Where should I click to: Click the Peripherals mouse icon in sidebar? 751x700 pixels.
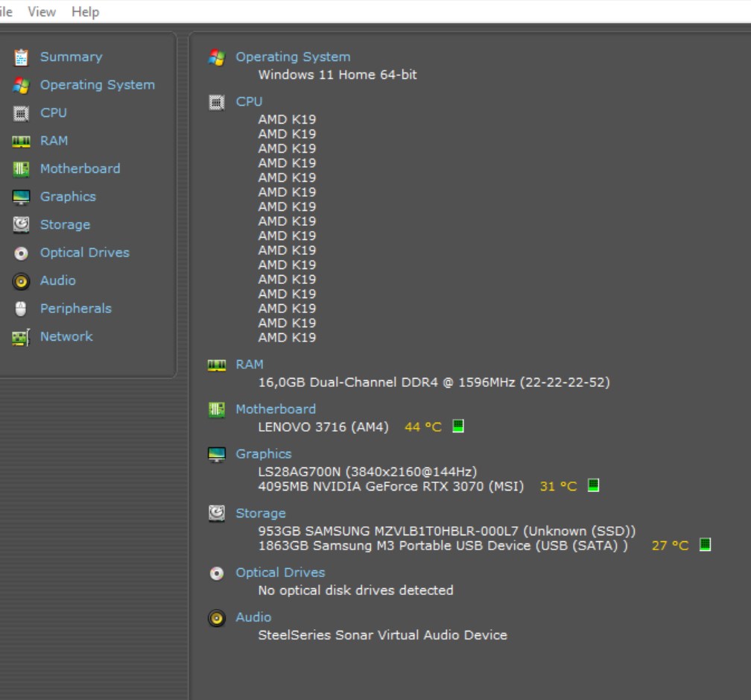21,309
